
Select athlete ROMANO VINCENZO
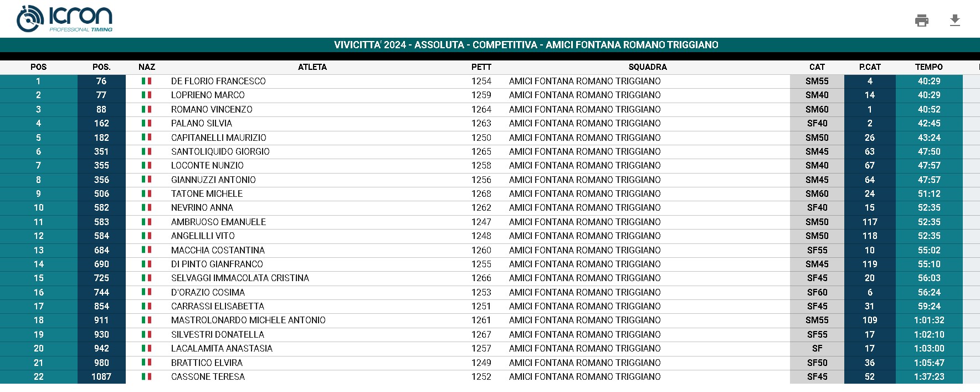pos(212,109)
